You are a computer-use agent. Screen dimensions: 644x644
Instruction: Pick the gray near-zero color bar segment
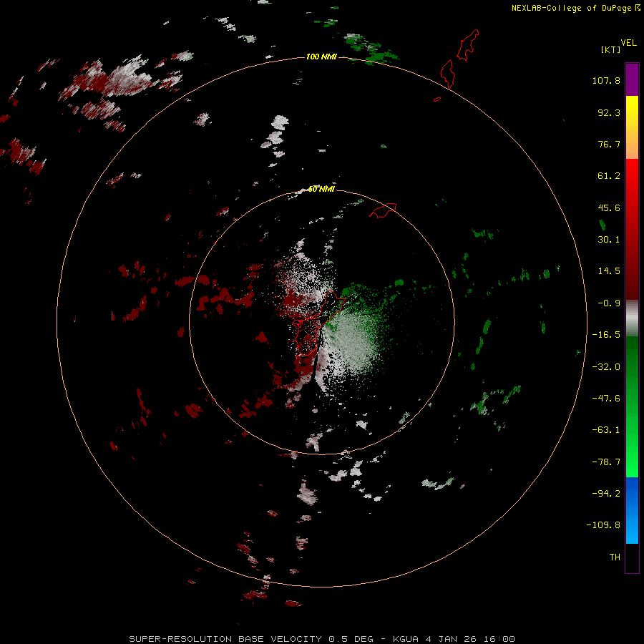tap(632, 318)
